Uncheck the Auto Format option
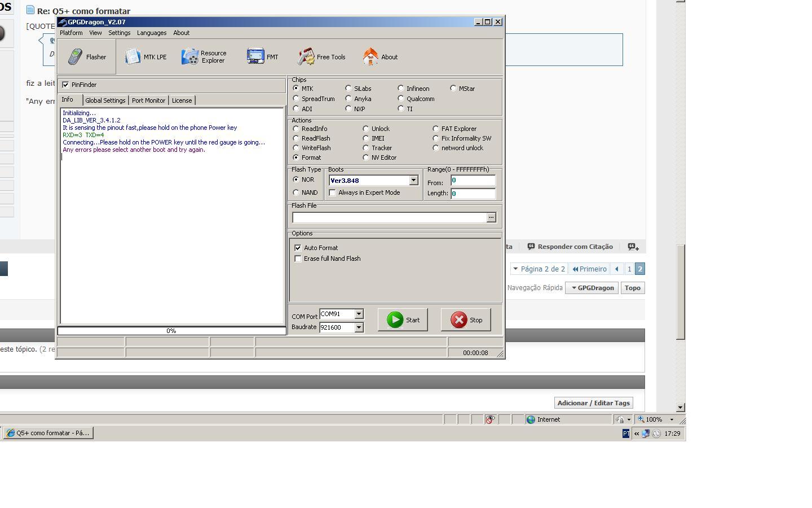This screenshot has width=812, height=508. point(298,248)
